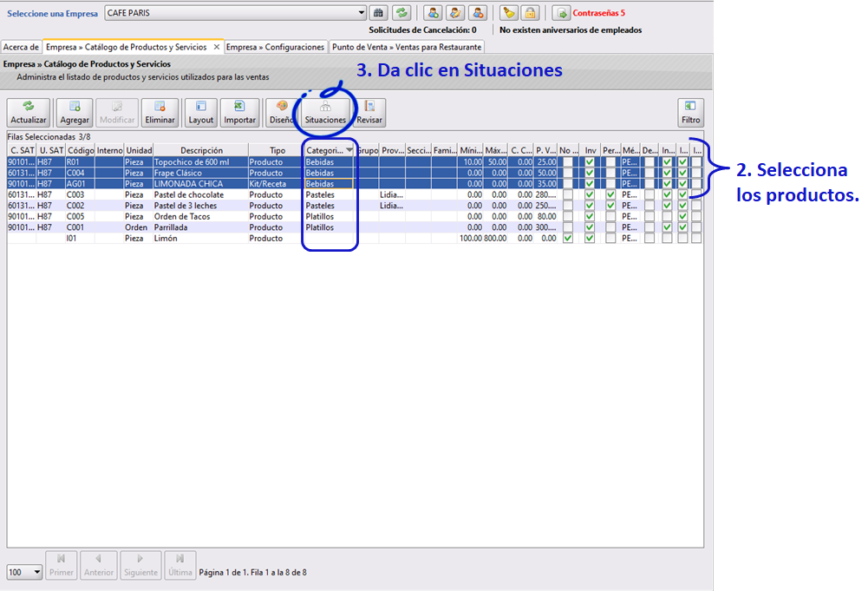Toggle In... checkbox for Parrillada row
The image size is (868, 591).
pos(667,227)
